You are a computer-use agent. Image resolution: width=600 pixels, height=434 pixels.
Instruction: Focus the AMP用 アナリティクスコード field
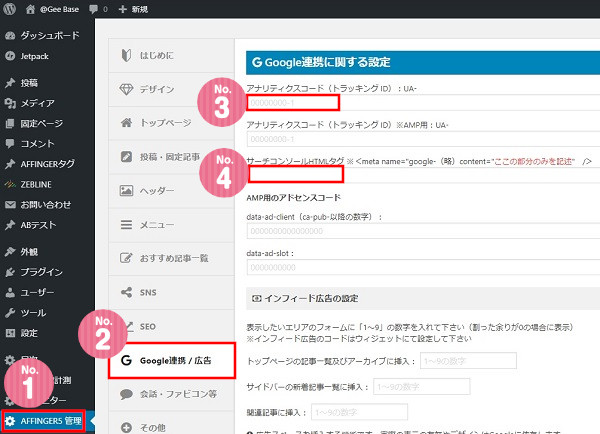click(x=423, y=139)
